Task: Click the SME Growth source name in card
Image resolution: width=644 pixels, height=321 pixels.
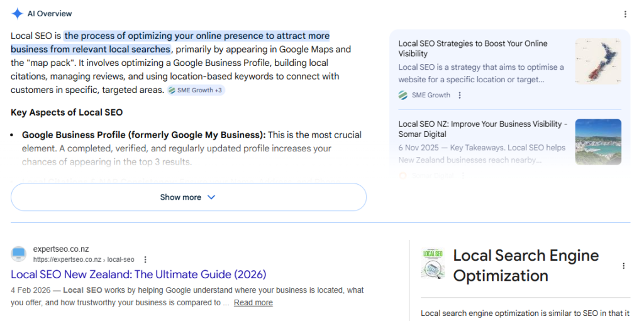Action: point(431,95)
